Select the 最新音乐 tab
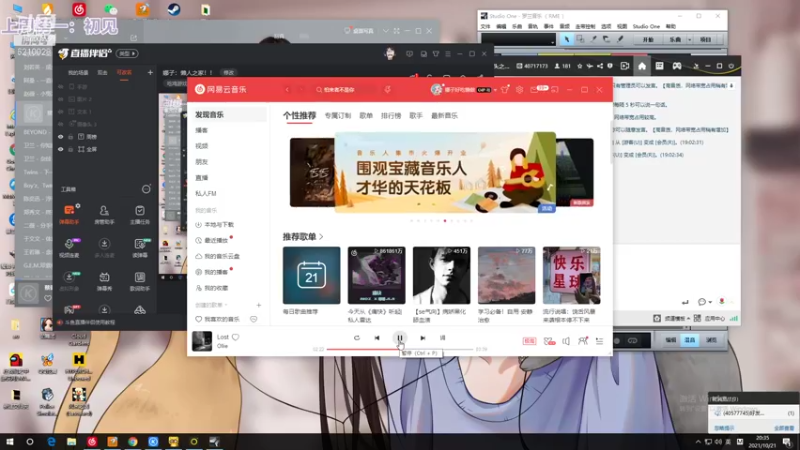This screenshot has height=450, width=800. 444,116
